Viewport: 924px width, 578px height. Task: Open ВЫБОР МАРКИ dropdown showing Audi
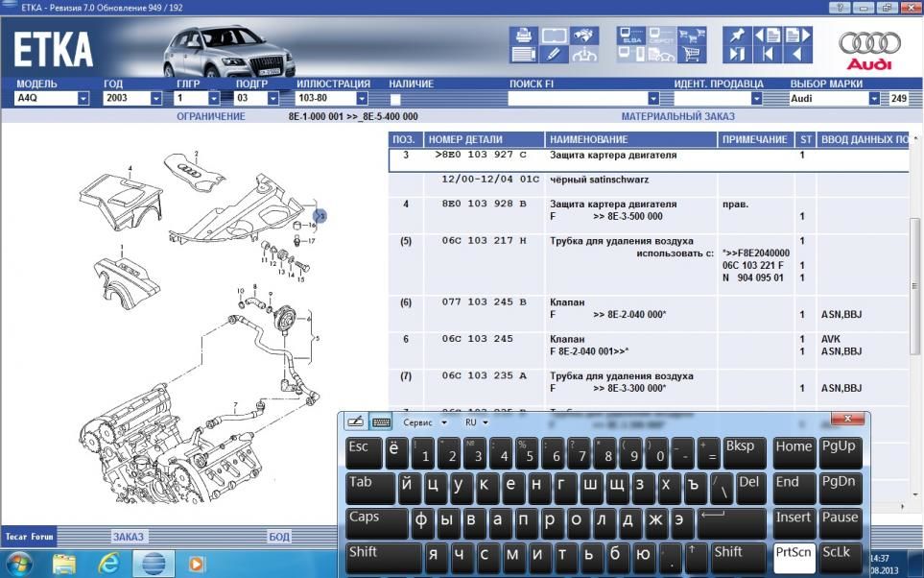click(874, 99)
